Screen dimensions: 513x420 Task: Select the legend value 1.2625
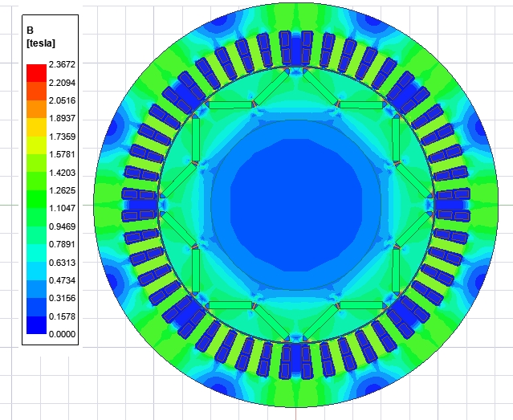pos(62,190)
